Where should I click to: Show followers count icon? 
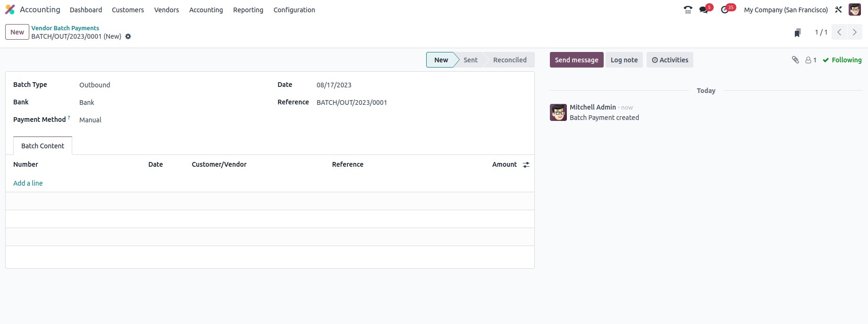[811, 60]
